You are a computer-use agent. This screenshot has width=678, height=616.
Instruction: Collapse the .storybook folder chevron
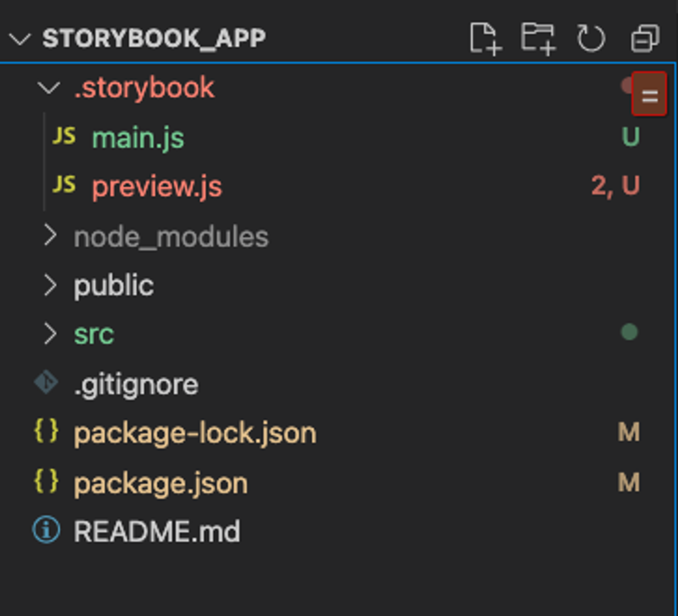click(x=49, y=88)
